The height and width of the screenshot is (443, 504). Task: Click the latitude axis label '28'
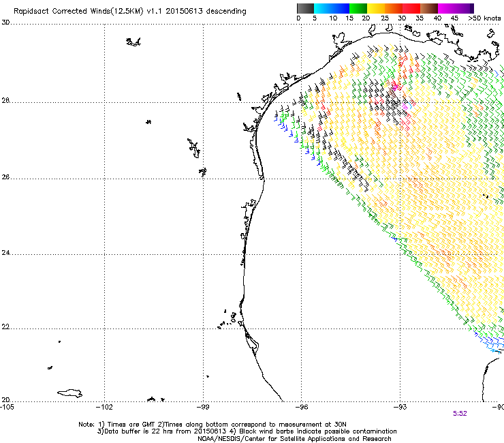pos(5,101)
